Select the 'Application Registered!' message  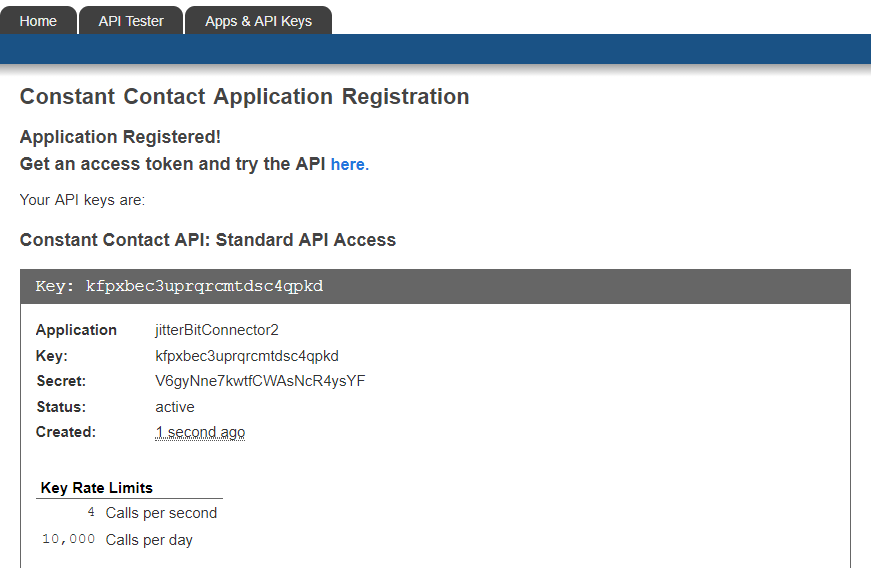121,137
